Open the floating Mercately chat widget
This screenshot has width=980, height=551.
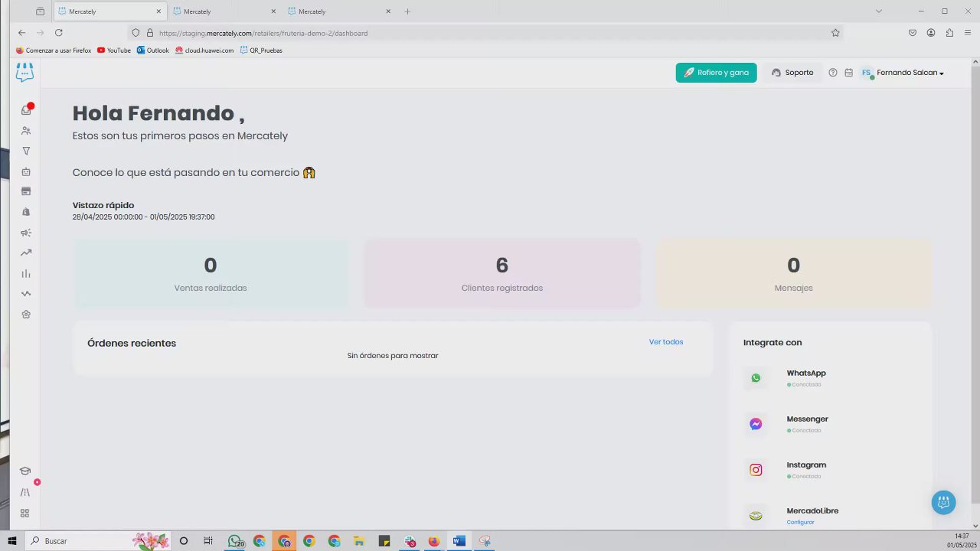pyautogui.click(x=943, y=502)
